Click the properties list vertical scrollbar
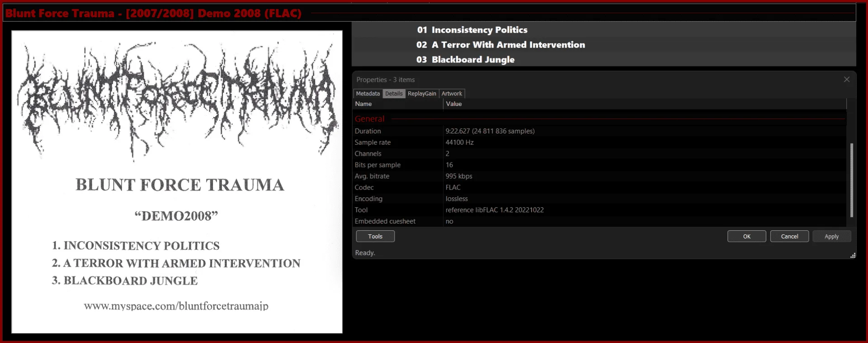 point(851,180)
